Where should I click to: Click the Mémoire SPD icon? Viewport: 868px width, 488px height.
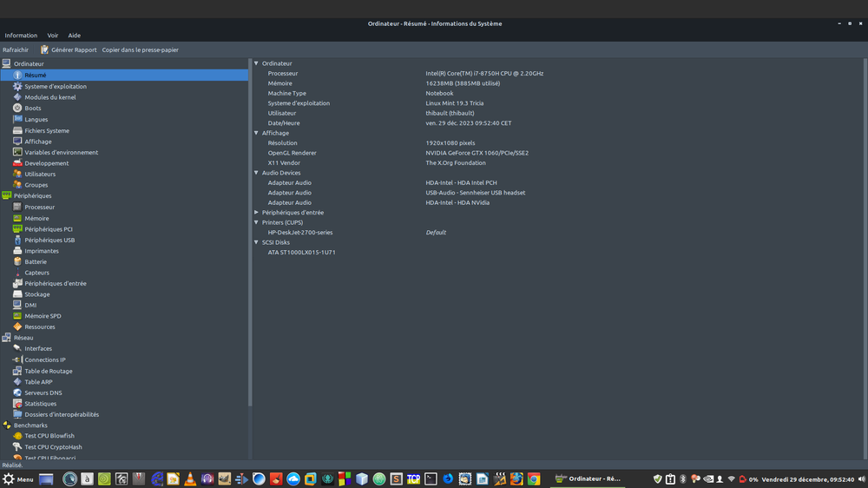(x=17, y=316)
